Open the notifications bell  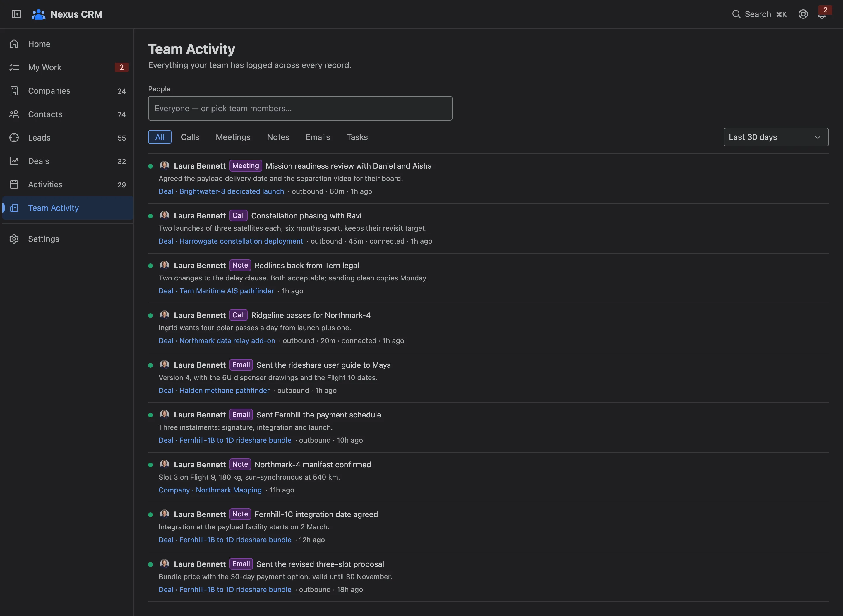click(x=822, y=15)
